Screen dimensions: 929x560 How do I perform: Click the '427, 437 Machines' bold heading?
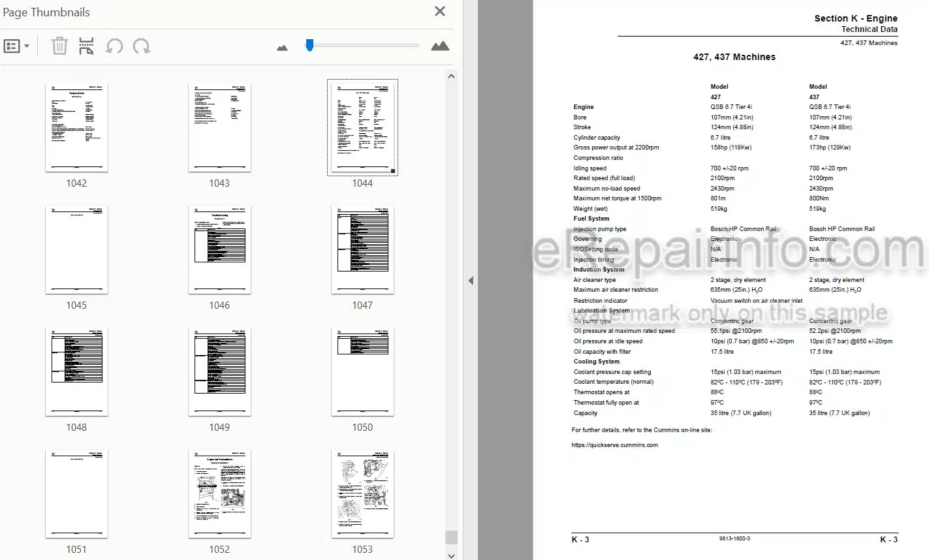pos(734,57)
